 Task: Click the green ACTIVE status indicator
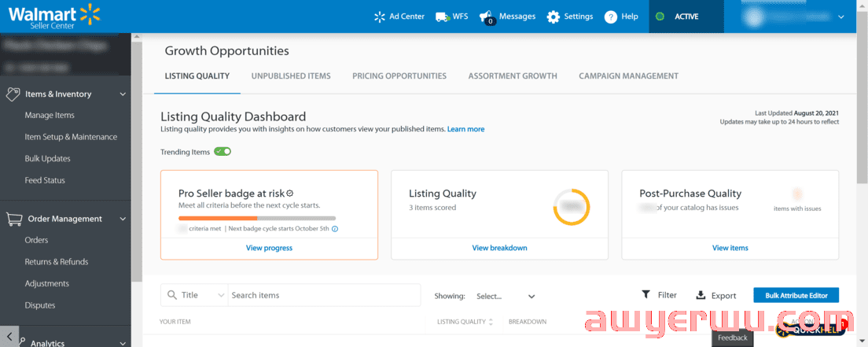[x=660, y=17]
